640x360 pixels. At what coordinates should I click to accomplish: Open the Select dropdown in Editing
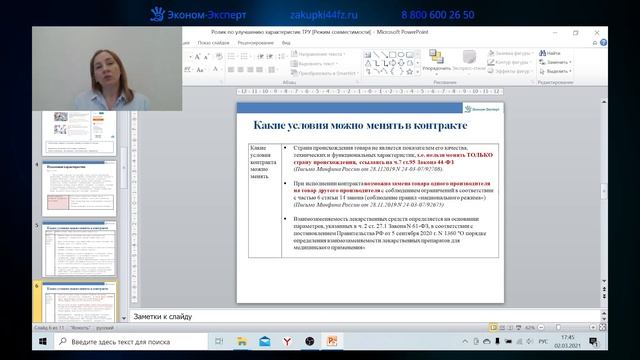555,71
